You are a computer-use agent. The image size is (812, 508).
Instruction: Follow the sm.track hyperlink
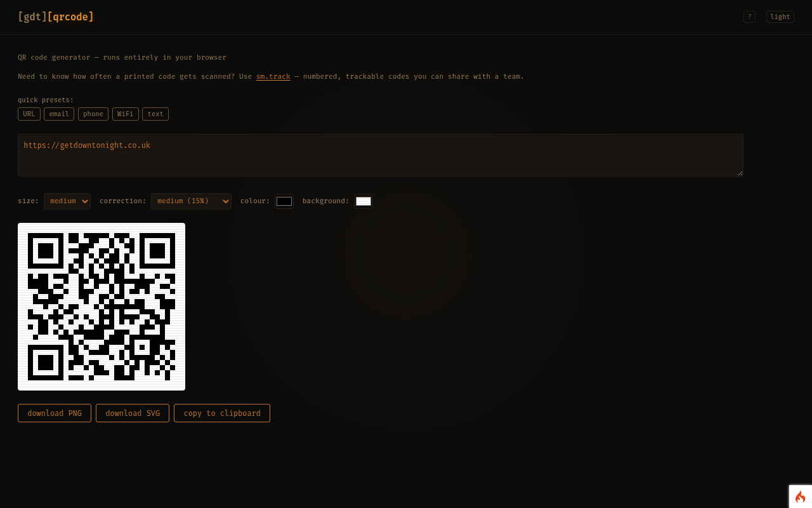273,76
